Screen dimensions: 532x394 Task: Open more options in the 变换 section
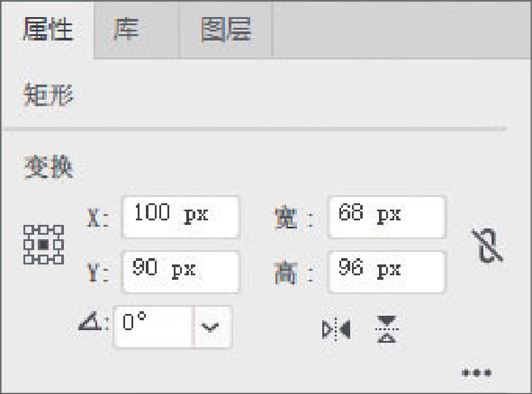[x=476, y=373]
